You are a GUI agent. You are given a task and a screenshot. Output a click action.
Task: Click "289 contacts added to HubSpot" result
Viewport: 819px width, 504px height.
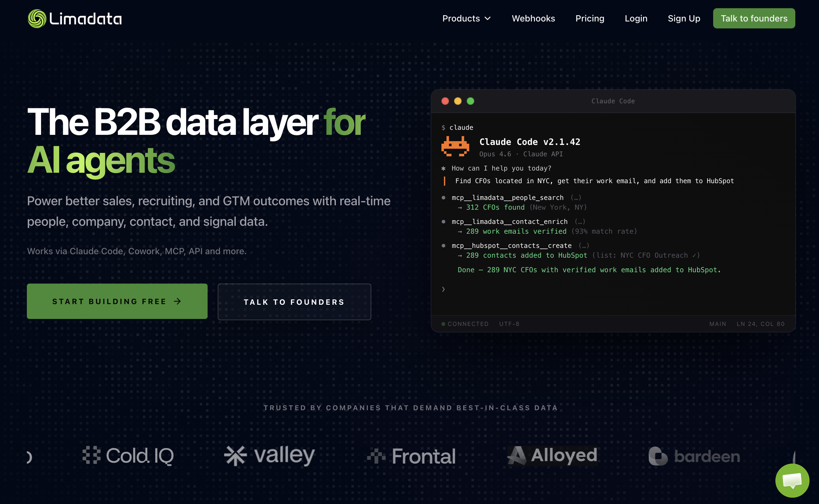[x=526, y=255]
